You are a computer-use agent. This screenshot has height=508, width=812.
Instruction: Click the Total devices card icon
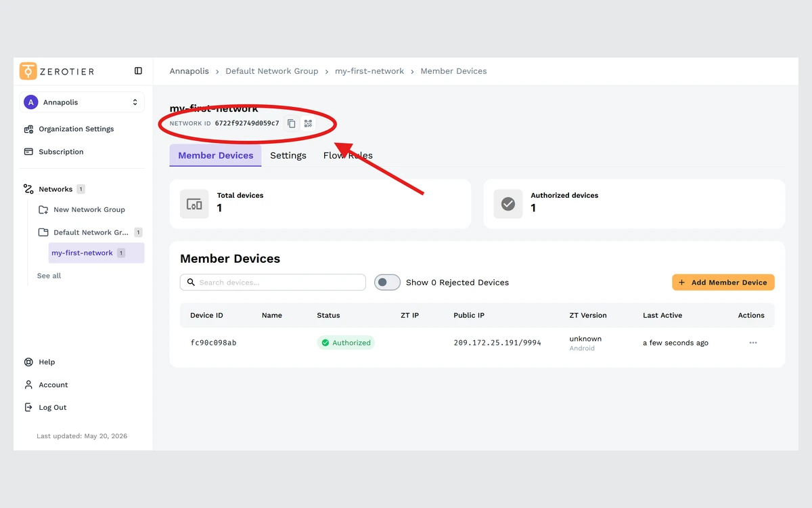194,204
